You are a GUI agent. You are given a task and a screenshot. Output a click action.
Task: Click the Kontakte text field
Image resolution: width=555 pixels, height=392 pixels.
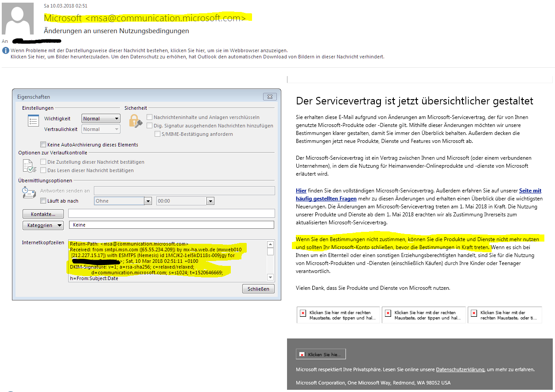click(171, 214)
